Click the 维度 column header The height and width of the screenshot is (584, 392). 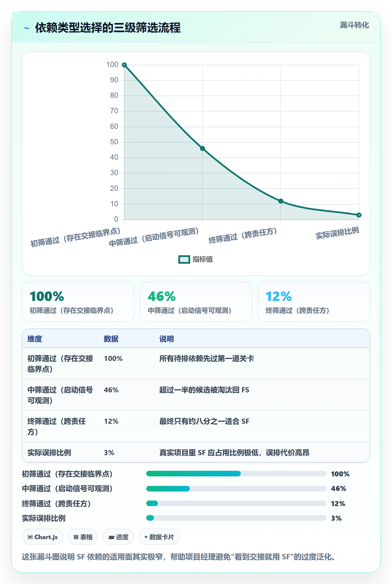point(35,339)
